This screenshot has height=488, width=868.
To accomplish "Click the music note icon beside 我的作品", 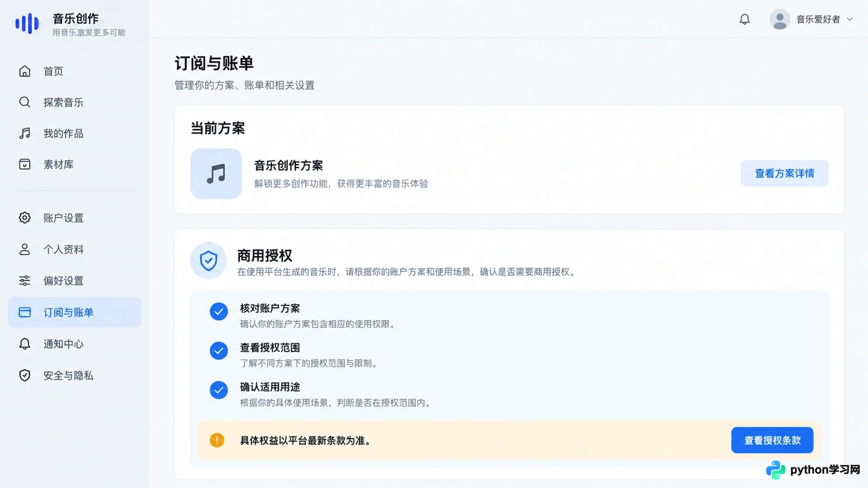I will [25, 133].
